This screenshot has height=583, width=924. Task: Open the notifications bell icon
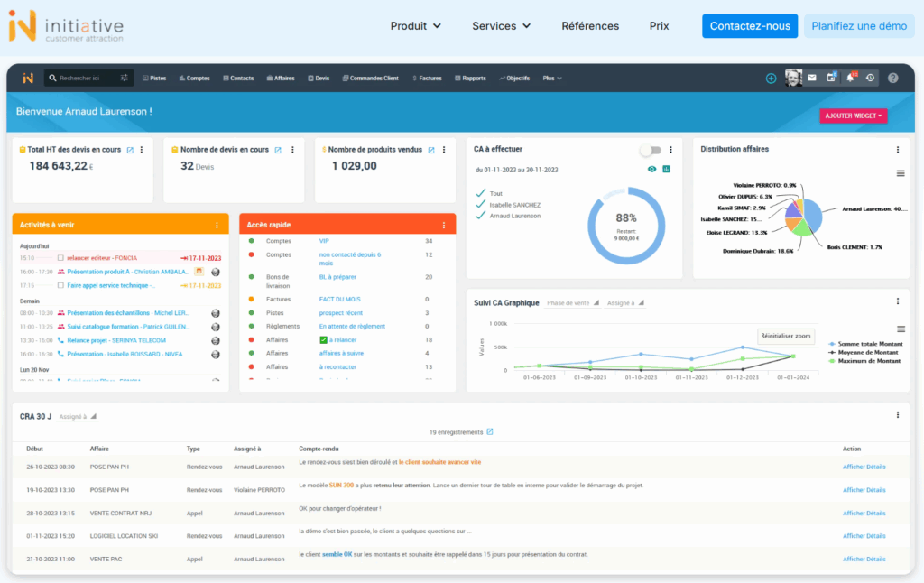[849, 79]
